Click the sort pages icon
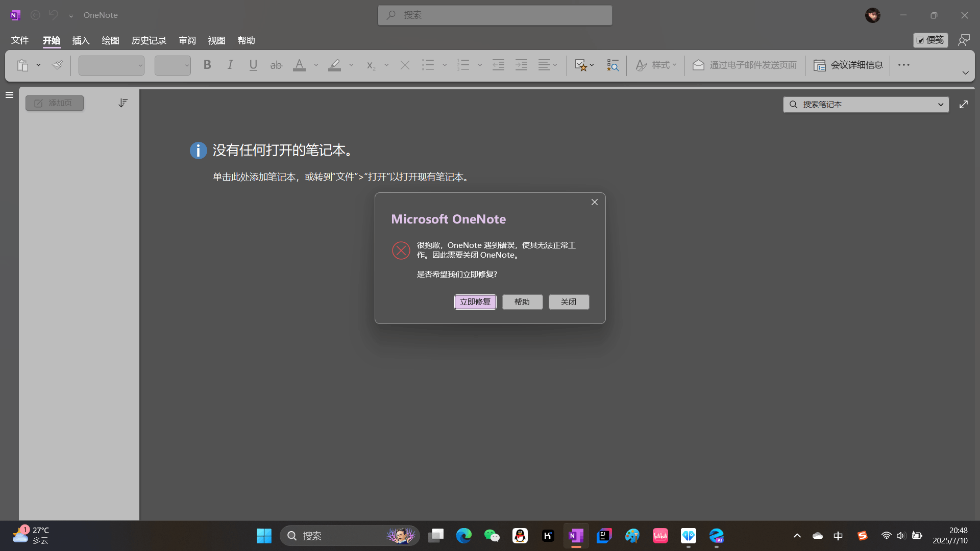The image size is (980, 551). point(122,103)
